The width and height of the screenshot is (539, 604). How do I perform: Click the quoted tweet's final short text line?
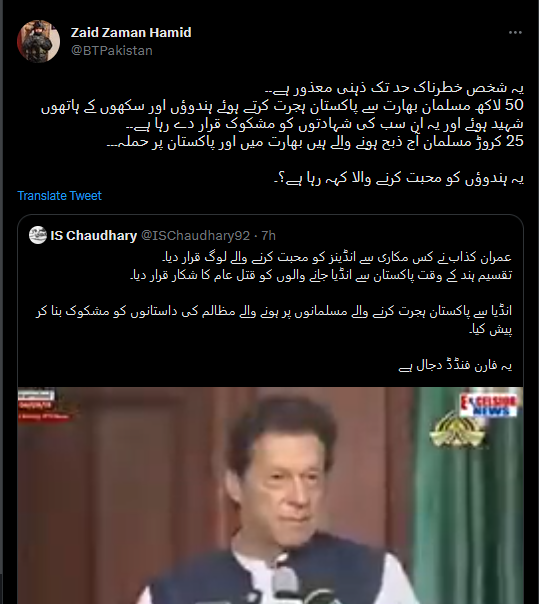[x=455, y=365]
